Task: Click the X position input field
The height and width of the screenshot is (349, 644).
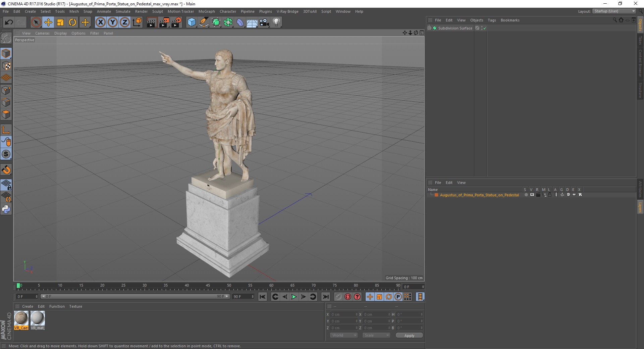Action: point(344,314)
